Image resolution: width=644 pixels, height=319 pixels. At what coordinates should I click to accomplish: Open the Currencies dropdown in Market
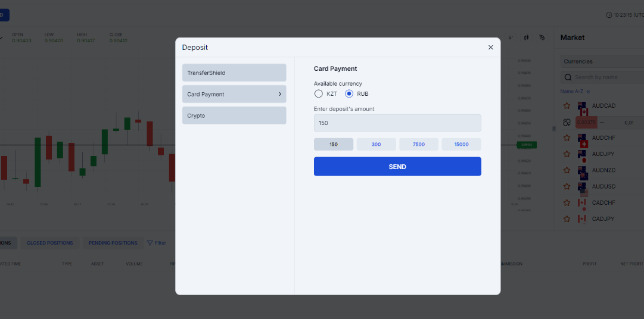602,61
